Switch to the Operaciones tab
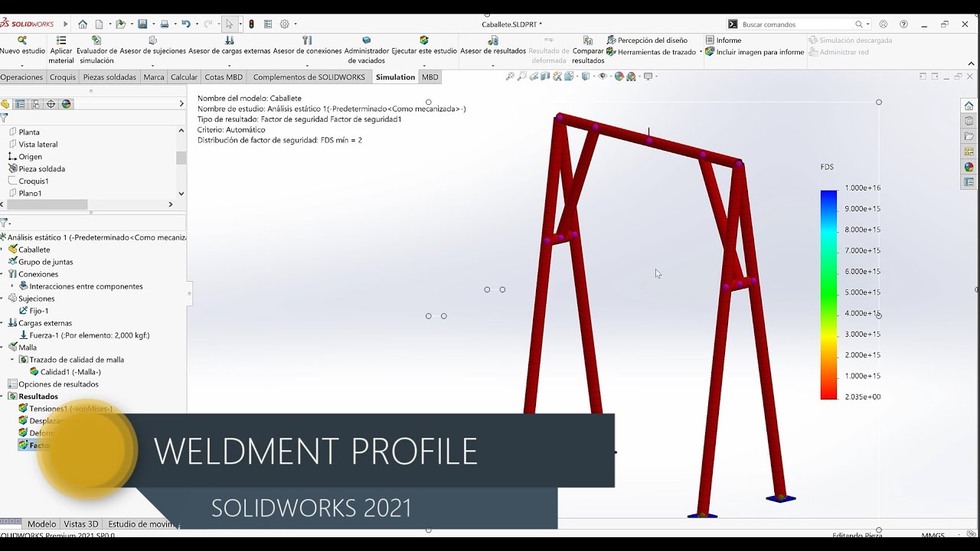The image size is (980, 551). point(21,77)
